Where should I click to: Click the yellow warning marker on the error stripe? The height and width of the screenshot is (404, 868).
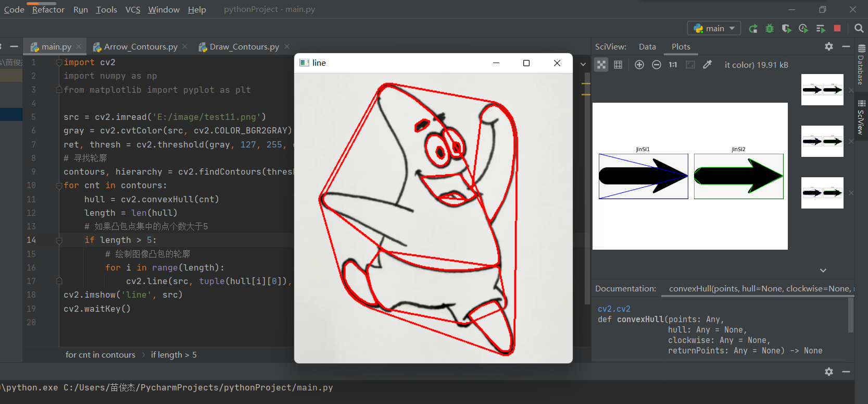[586, 84]
